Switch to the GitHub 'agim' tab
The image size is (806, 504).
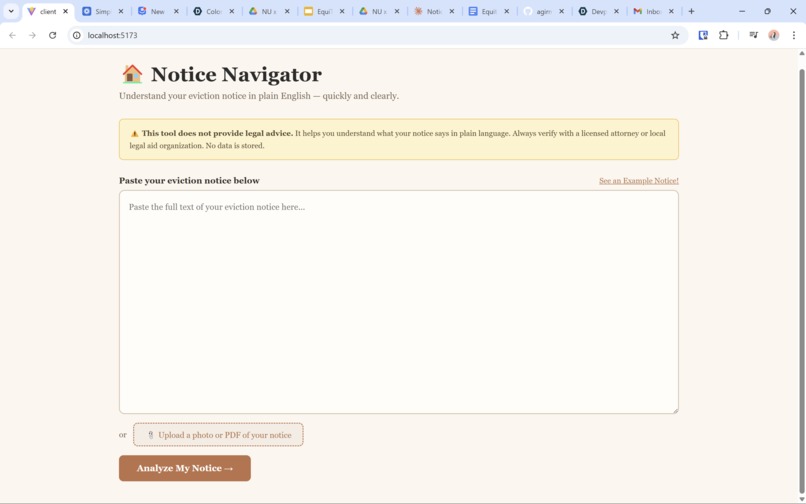pos(543,11)
